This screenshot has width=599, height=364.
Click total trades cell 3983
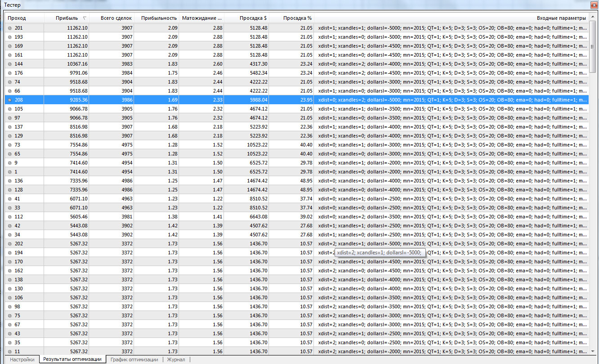click(x=127, y=64)
